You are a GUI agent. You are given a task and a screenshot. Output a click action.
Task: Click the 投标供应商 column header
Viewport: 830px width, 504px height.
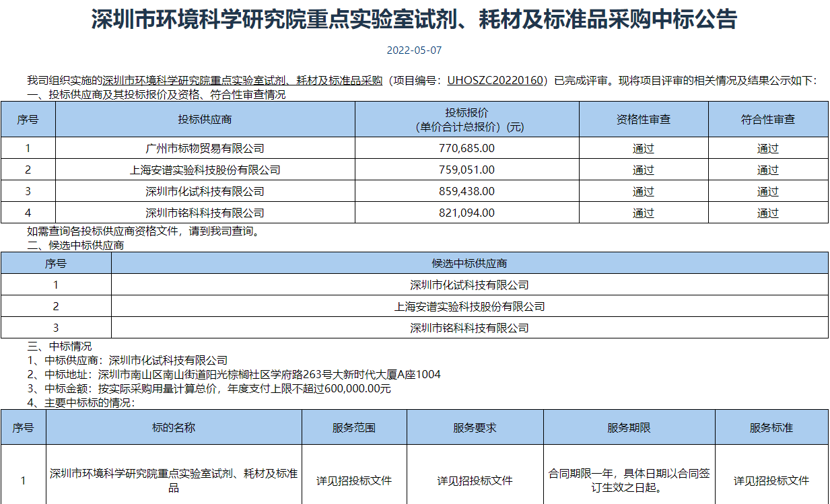pyautogui.click(x=205, y=120)
